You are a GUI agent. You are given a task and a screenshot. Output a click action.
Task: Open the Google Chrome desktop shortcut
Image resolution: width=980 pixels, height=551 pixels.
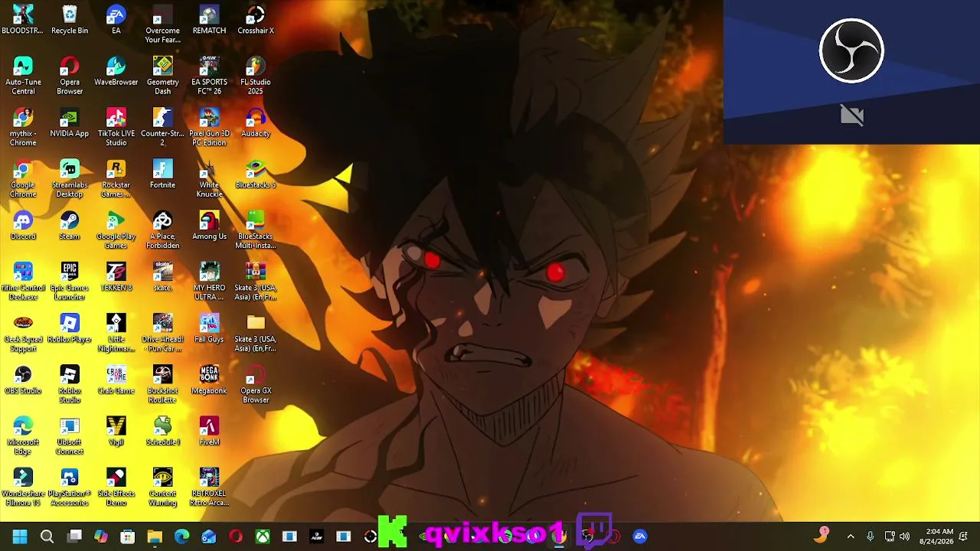pyautogui.click(x=23, y=178)
